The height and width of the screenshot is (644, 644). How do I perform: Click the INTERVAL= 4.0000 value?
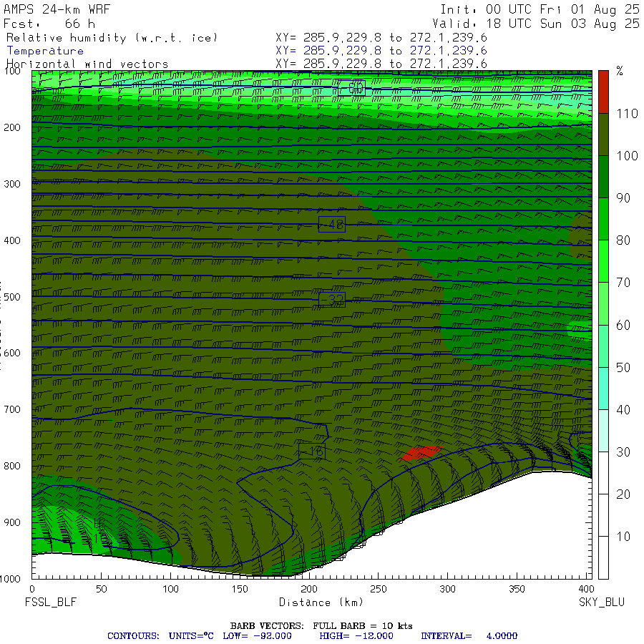click(x=469, y=636)
